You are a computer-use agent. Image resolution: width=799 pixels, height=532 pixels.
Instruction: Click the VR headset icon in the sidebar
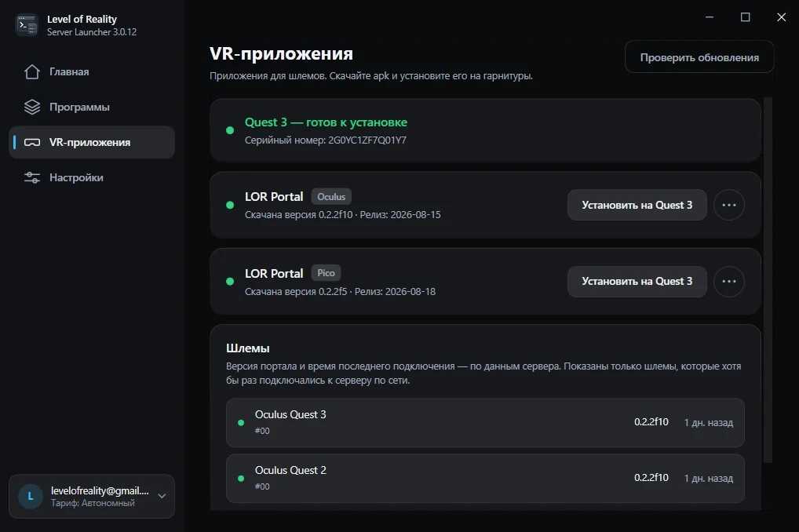[31, 142]
